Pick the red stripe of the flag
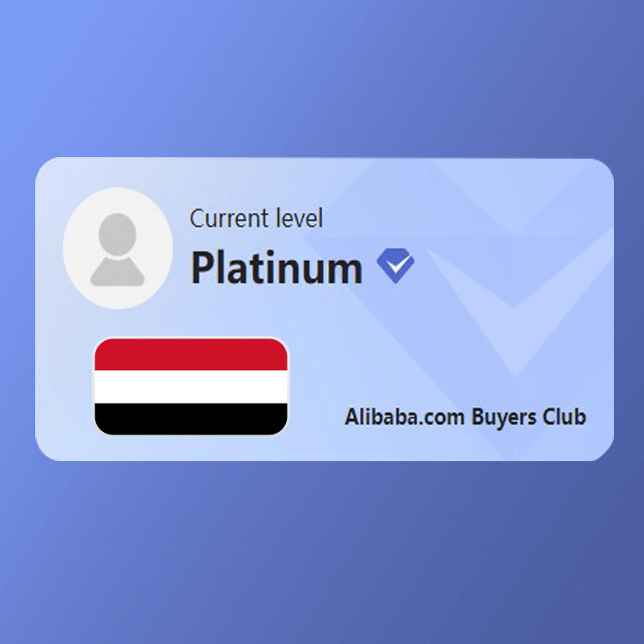The image size is (644, 644). click(x=191, y=355)
